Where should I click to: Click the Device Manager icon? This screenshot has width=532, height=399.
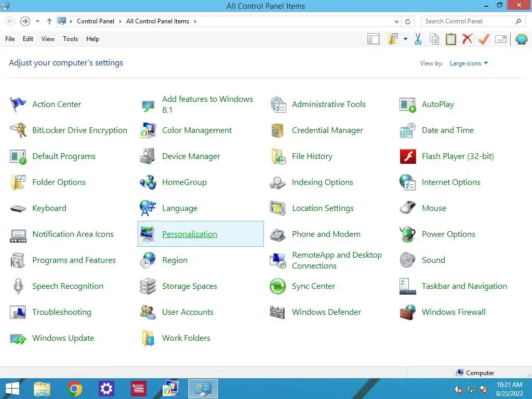[148, 156]
